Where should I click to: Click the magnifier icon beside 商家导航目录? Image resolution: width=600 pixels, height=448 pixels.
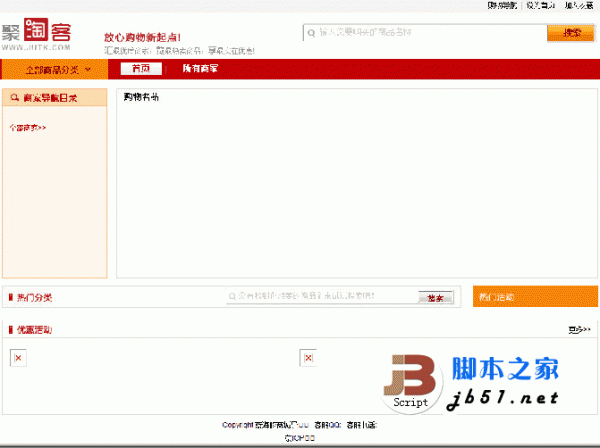click(15, 98)
